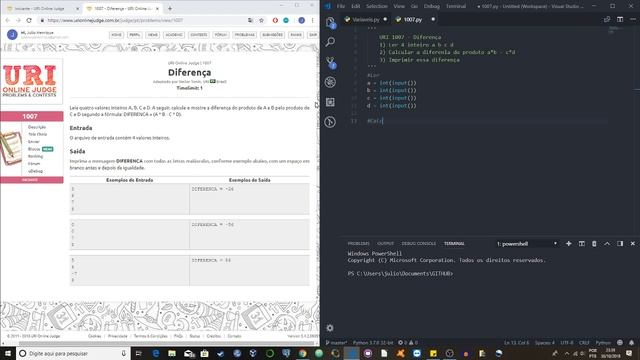Click the Python interpreter version in status bar
Screen dimensions: 640x360
pos(373,343)
